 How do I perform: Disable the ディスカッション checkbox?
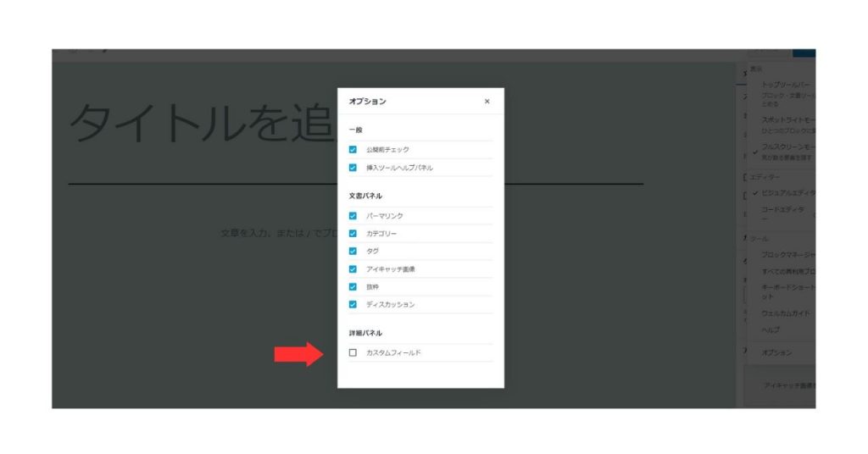353,304
